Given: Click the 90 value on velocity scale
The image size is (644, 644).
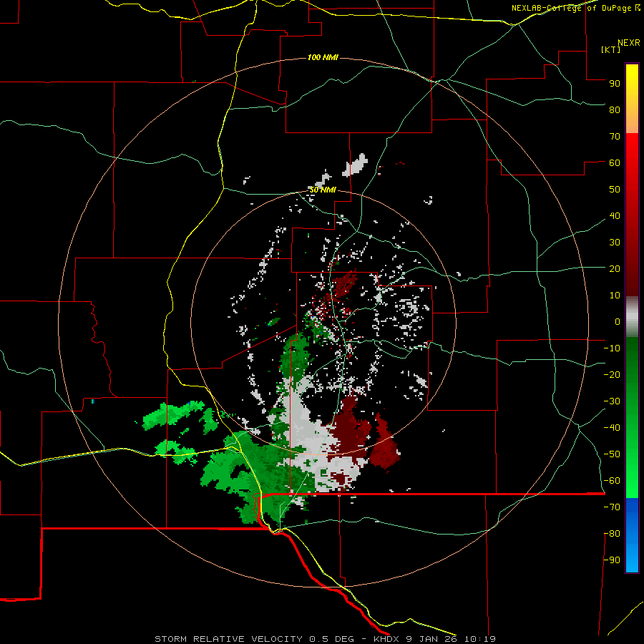Looking at the screenshot, I should (x=615, y=84).
